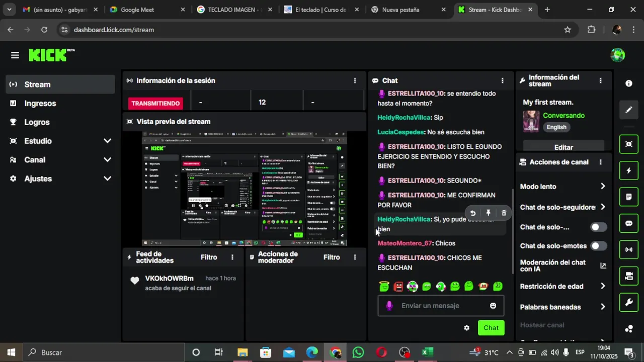644x362 pixels.
Task: Click the camera icon in right toolbar
Action: click(x=629, y=276)
